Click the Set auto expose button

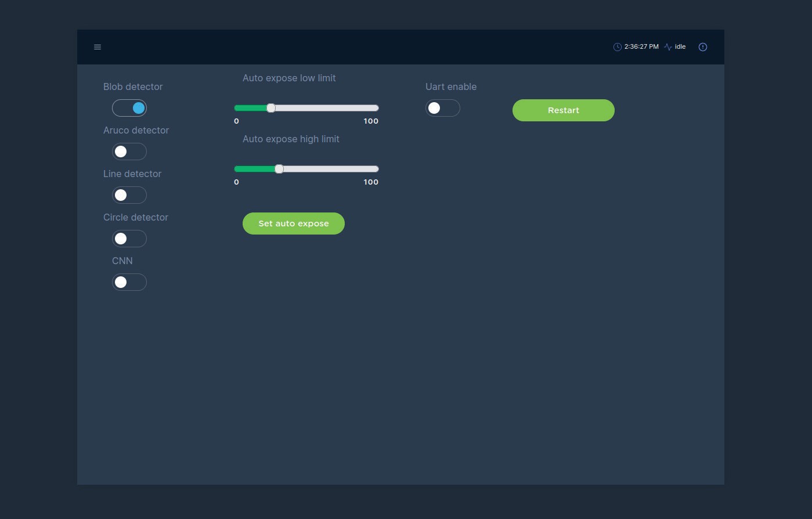click(x=294, y=224)
